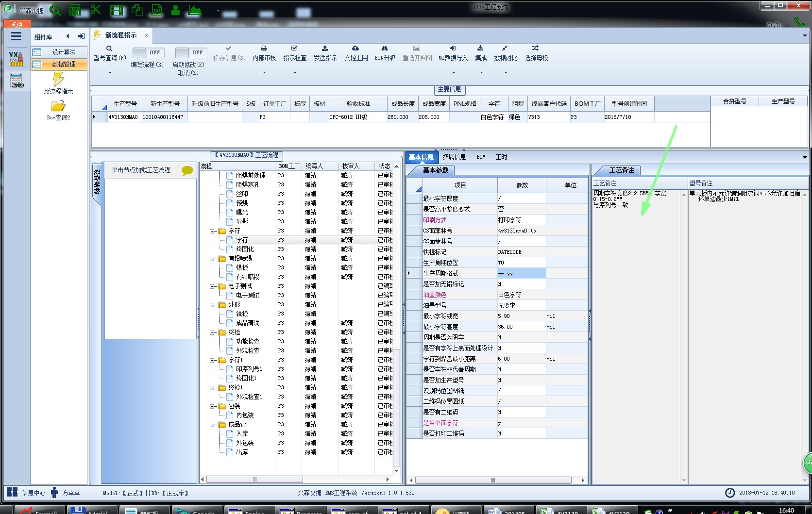
Task: Toggle the 编写流程(R) OFF switch
Action: (148, 52)
